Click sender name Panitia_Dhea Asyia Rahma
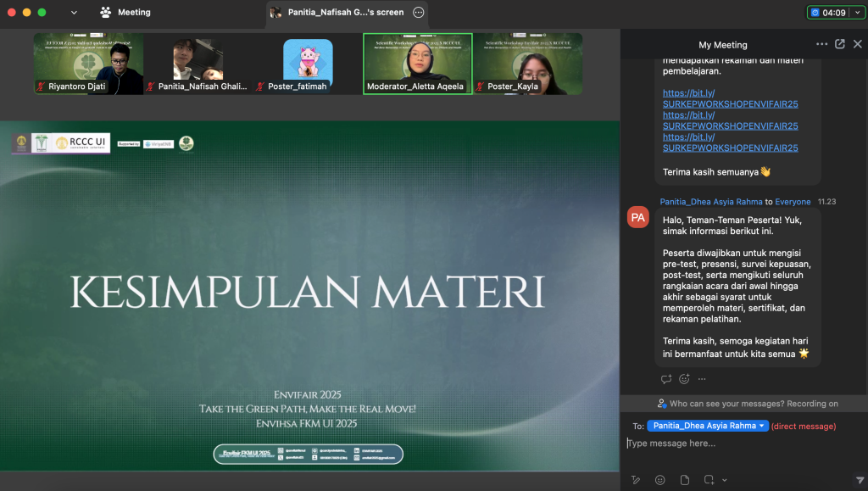The width and height of the screenshot is (868, 491). coord(710,202)
